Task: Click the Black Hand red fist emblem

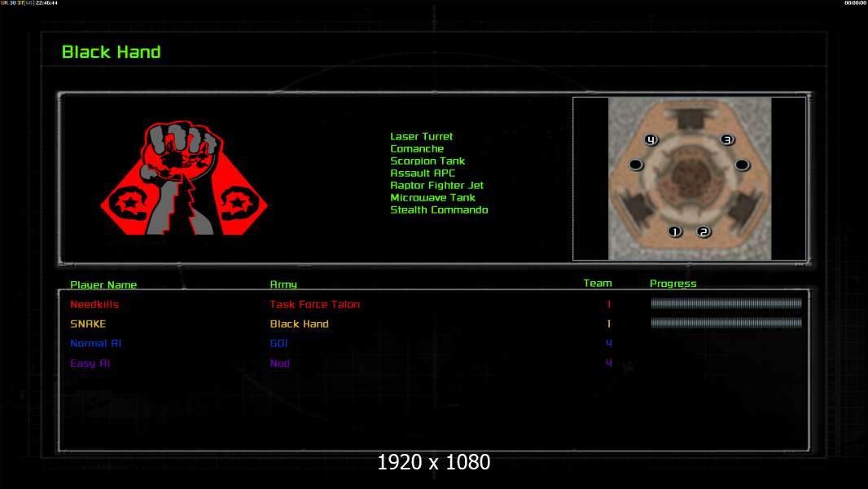Action: [183, 178]
